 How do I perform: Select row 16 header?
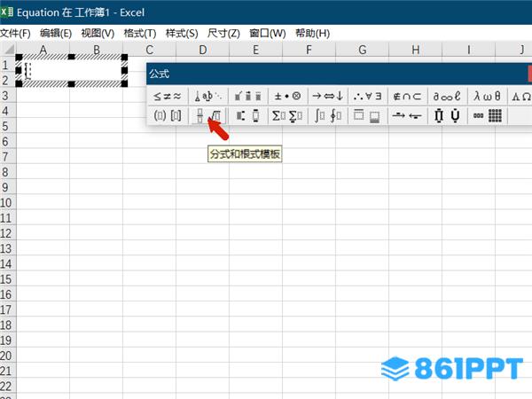8,294
